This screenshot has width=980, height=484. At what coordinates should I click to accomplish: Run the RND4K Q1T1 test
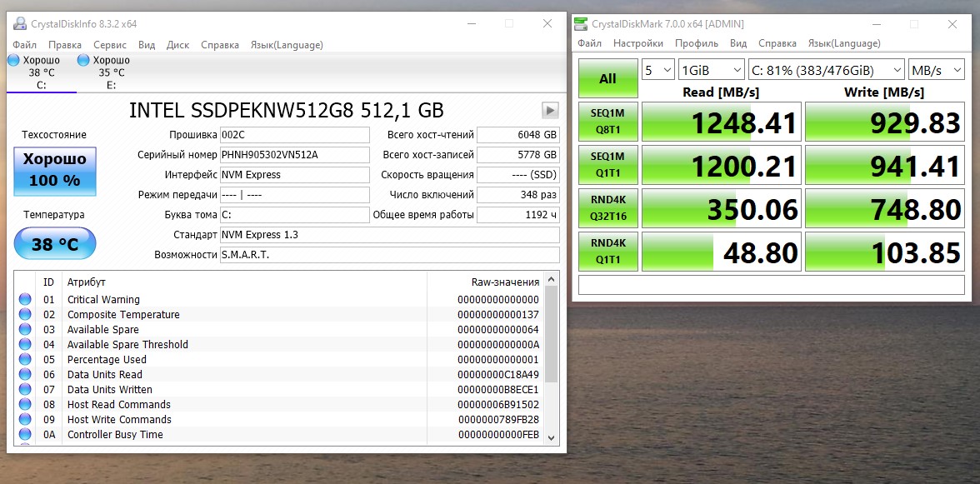[x=608, y=252]
